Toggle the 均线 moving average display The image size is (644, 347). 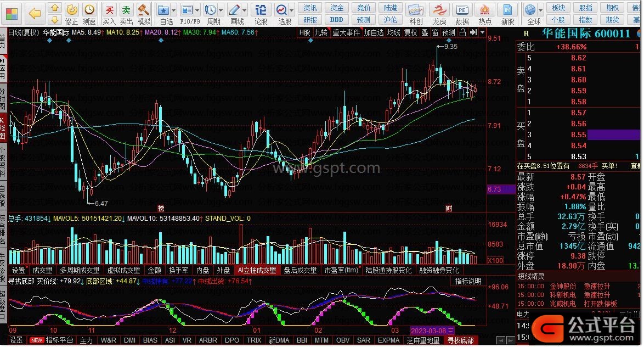coord(393,32)
